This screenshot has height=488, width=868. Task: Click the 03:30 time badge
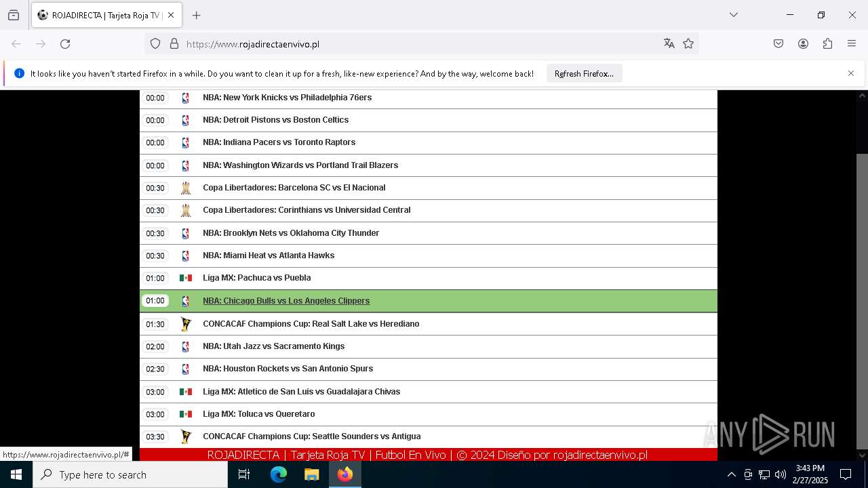click(x=155, y=436)
